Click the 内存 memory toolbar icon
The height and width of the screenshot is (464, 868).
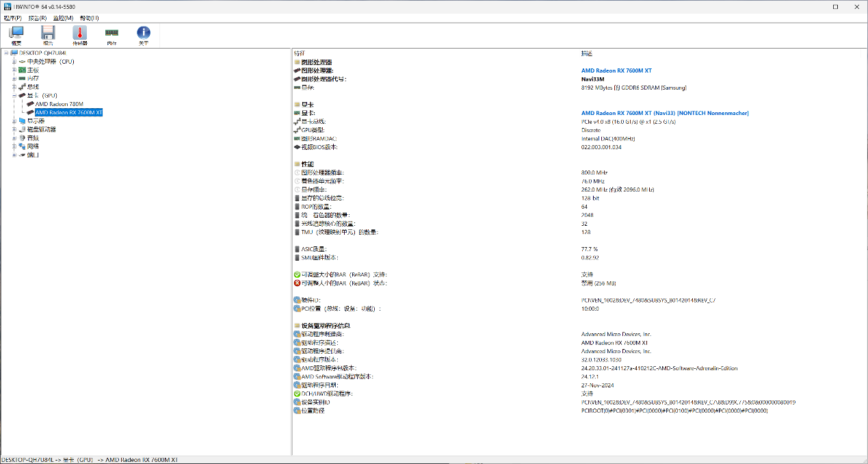[111, 35]
